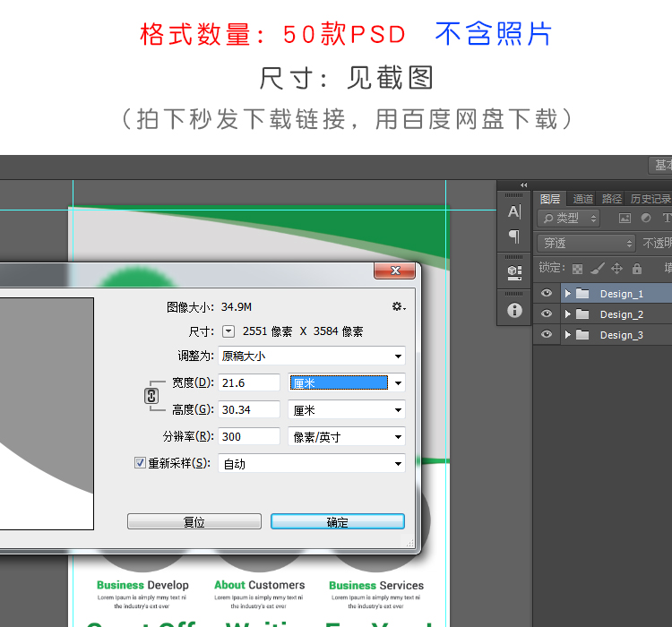Screen dimensions: 672x627
Task: Expand the Design_2 layer group
Action: (x=567, y=314)
